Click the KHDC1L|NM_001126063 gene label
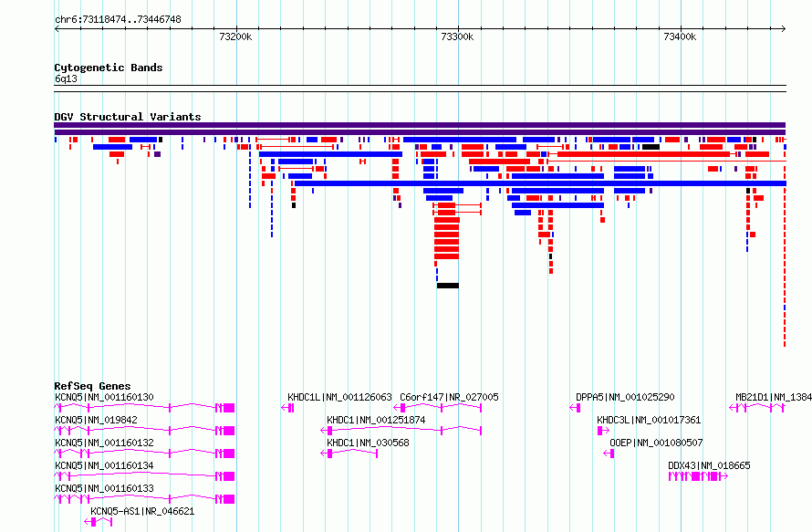The height and width of the screenshot is (532, 812). coord(339,397)
